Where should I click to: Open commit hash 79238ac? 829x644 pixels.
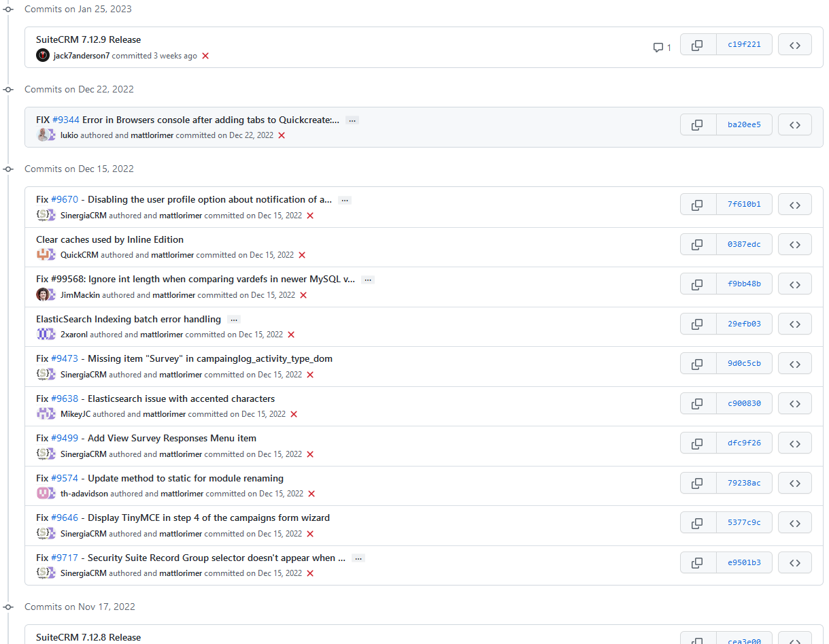pos(744,484)
